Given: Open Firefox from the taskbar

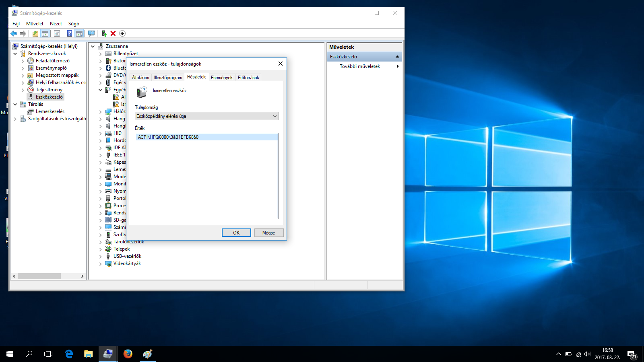Looking at the screenshot, I should click(128, 354).
